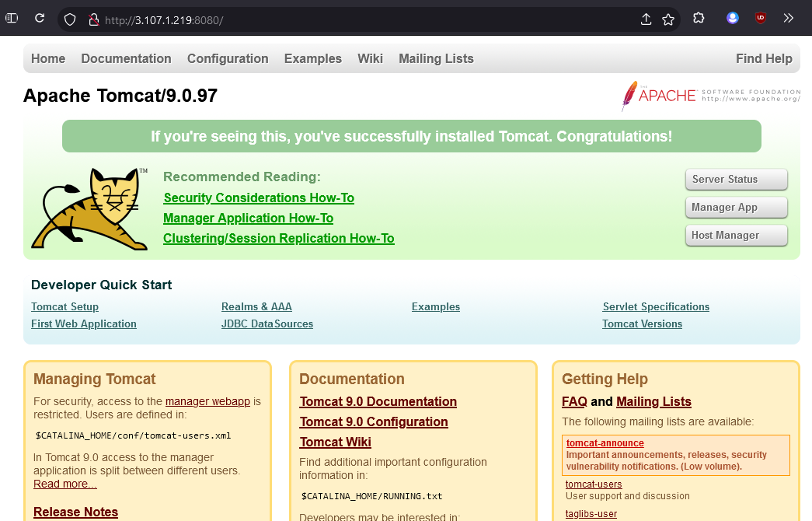Click the $CATALINA_HOME/conf/tomcat-users.xml path text
812x521 pixels.
(x=133, y=435)
